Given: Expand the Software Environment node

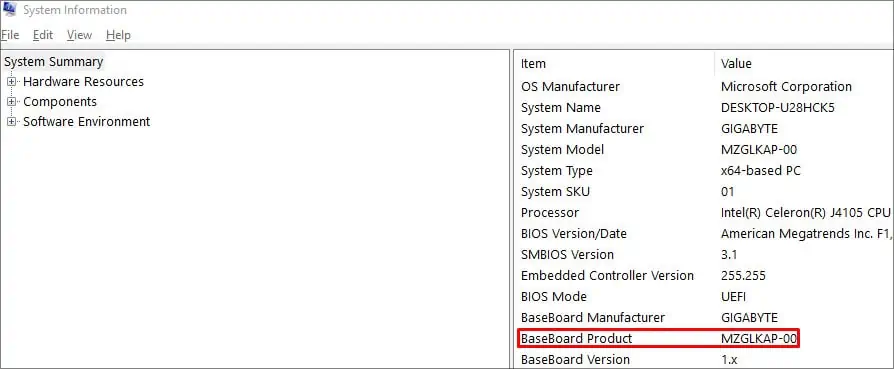Looking at the screenshot, I should (11, 121).
